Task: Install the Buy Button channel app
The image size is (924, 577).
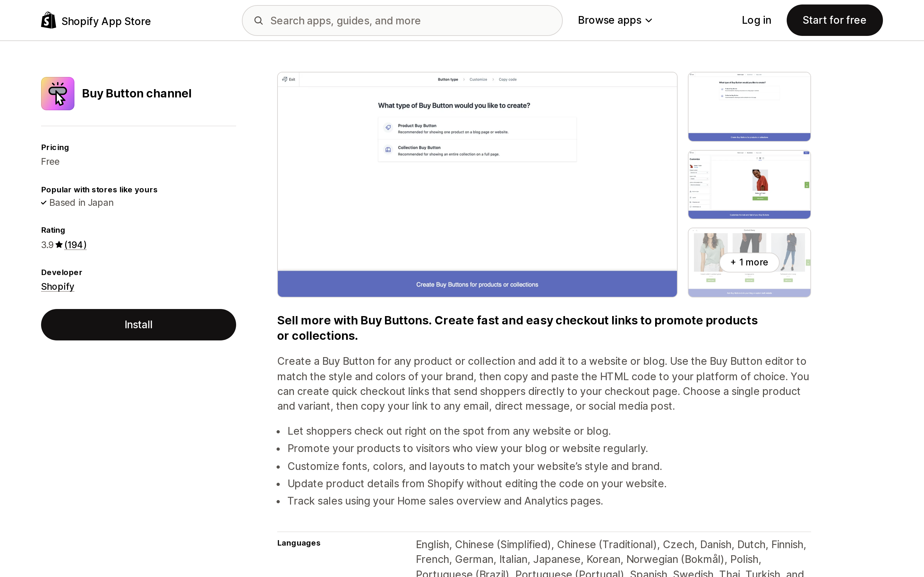Action: [x=139, y=325]
